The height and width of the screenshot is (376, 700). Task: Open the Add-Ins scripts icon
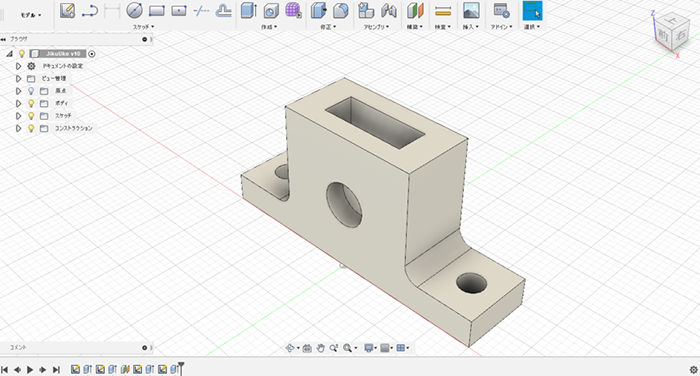pyautogui.click(x=501, y=11)
